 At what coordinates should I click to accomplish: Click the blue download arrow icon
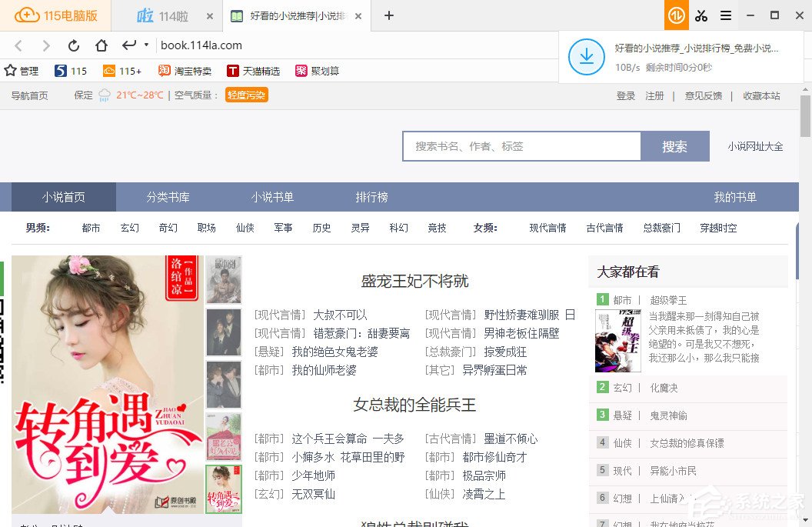[x=586, y=56]
